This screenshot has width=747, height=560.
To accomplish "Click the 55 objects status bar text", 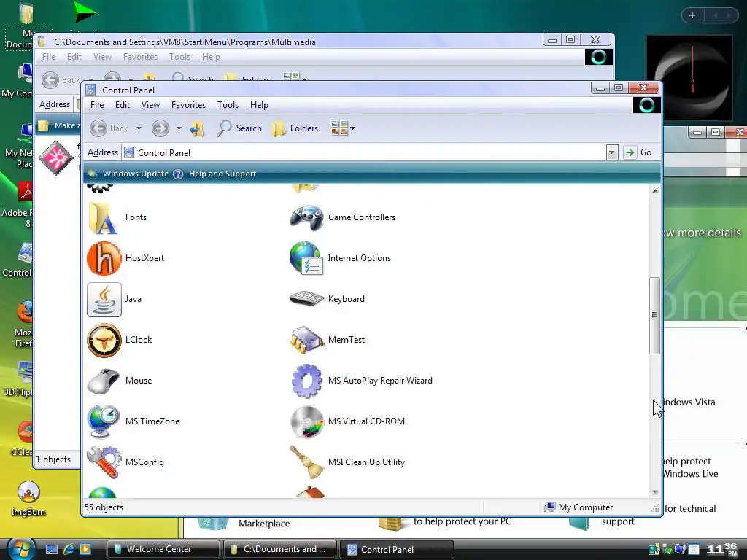I will click(104, 507).
